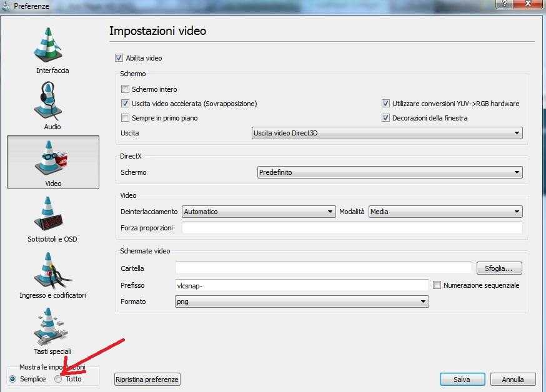Select the Video category cone icon
Image resolution: width=546 pixels, height=392 pixels.
coord(52,157)
